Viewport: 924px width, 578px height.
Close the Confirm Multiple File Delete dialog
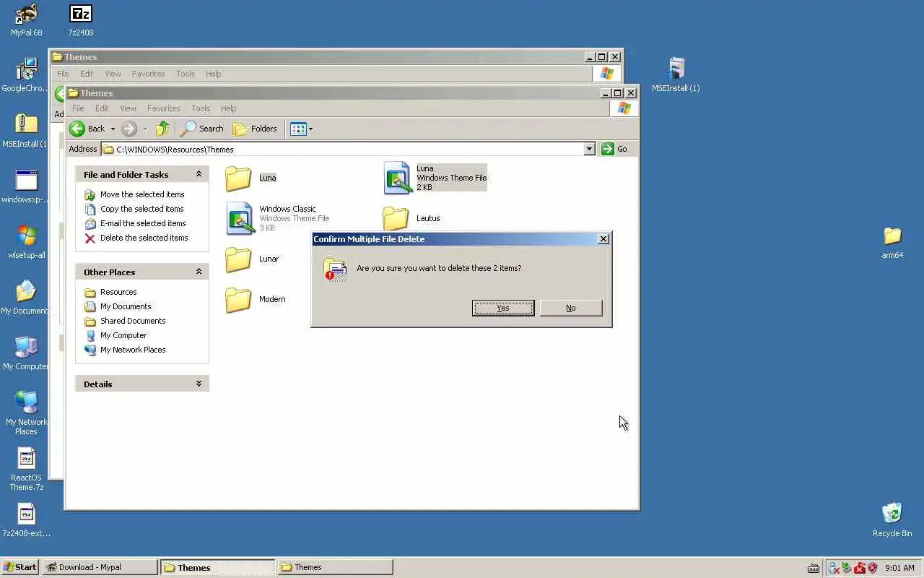(603, 239)
